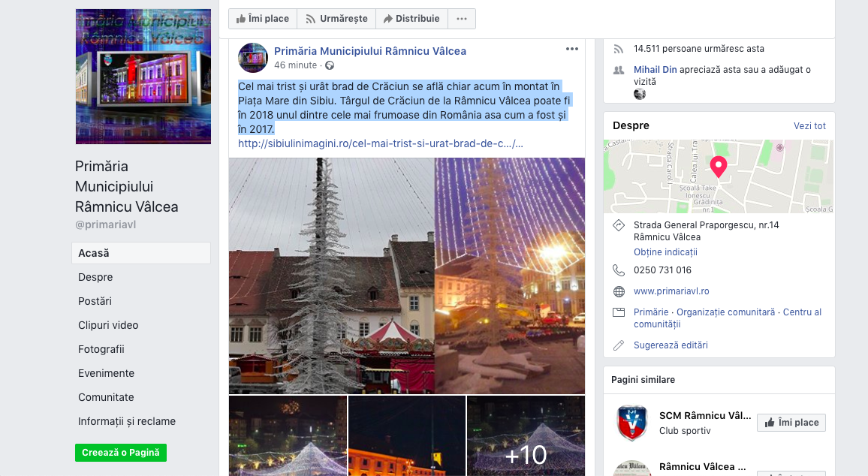The width and height of the screenshot is (868, 476).
Task: Select the Evenimente sidebar tab
Action: (106, 373)
